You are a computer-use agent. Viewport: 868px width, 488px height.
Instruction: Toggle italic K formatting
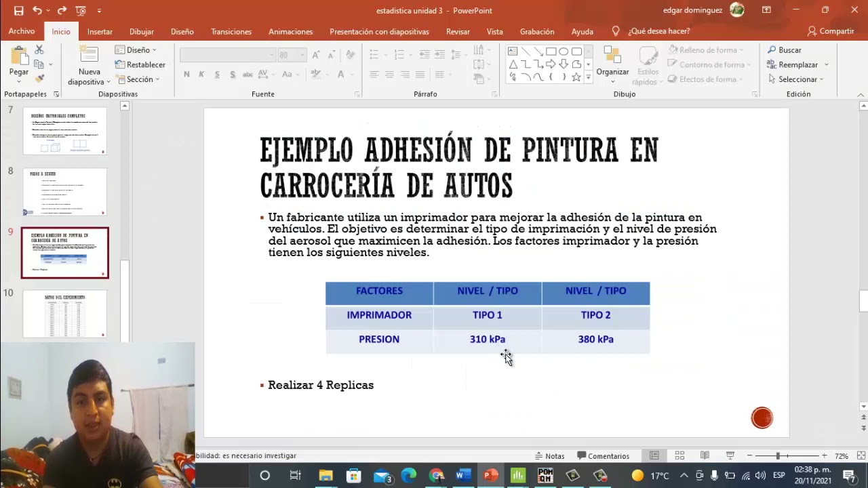[201, 75]
